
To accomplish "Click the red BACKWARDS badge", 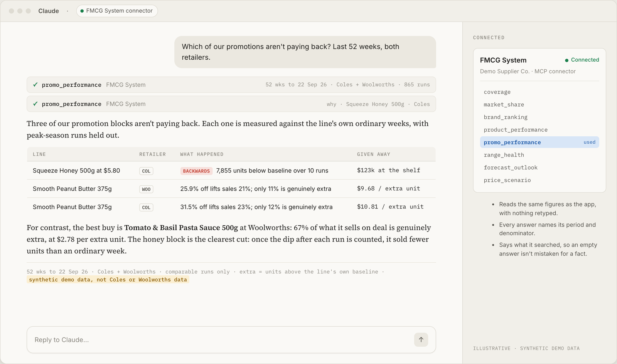I will pos(196,171).
